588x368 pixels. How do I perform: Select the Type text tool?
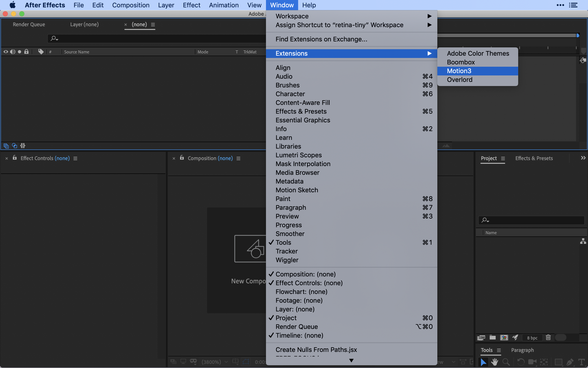point(581,362)
